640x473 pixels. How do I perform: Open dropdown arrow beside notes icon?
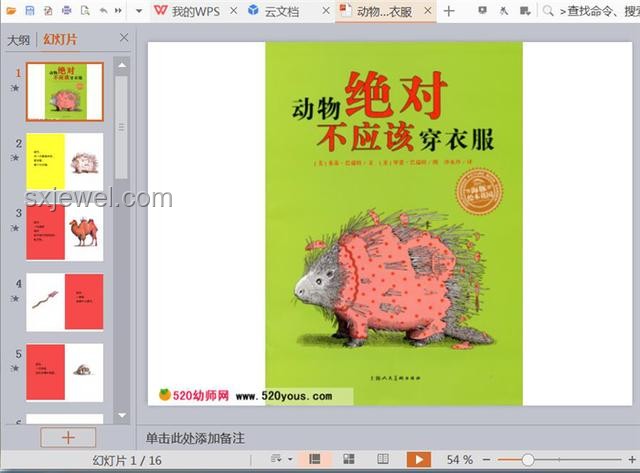pos(290,460)
